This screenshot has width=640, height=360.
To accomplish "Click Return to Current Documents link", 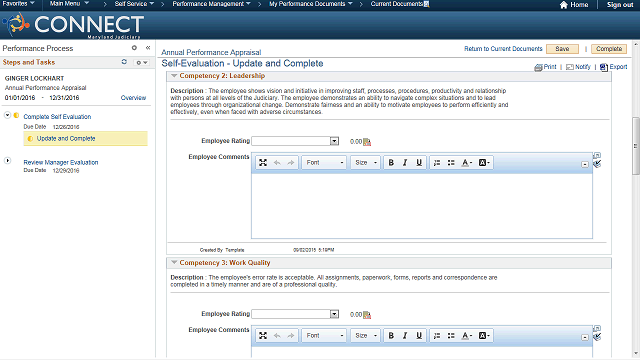I will (x=503, y=49).
